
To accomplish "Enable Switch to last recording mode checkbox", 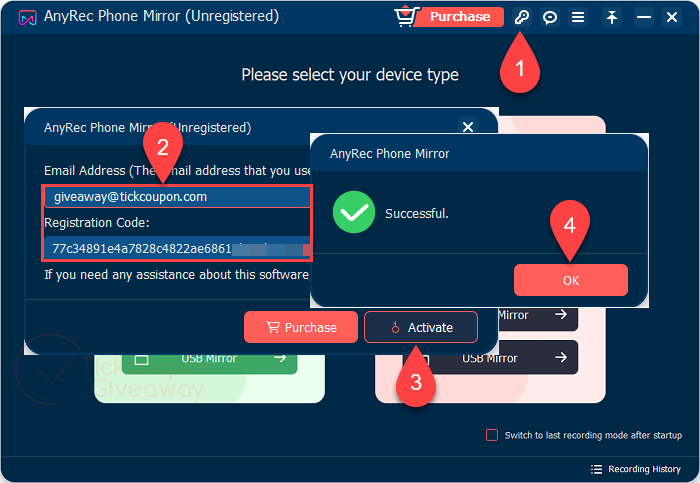I will [492, 435].
